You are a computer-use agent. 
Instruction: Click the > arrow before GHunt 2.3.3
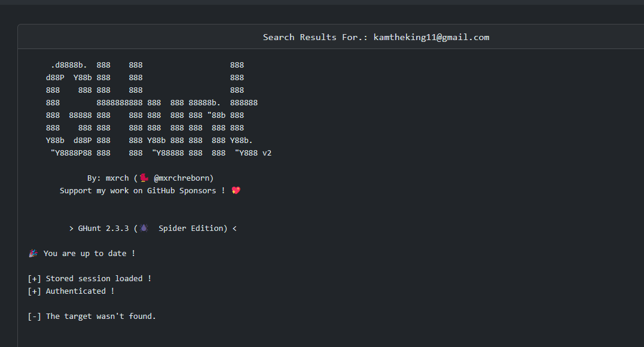pos(71,228)
